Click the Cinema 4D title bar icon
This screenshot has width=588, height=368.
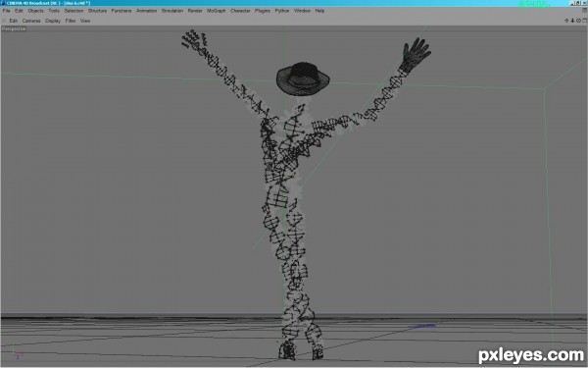[x=3, y=3]
